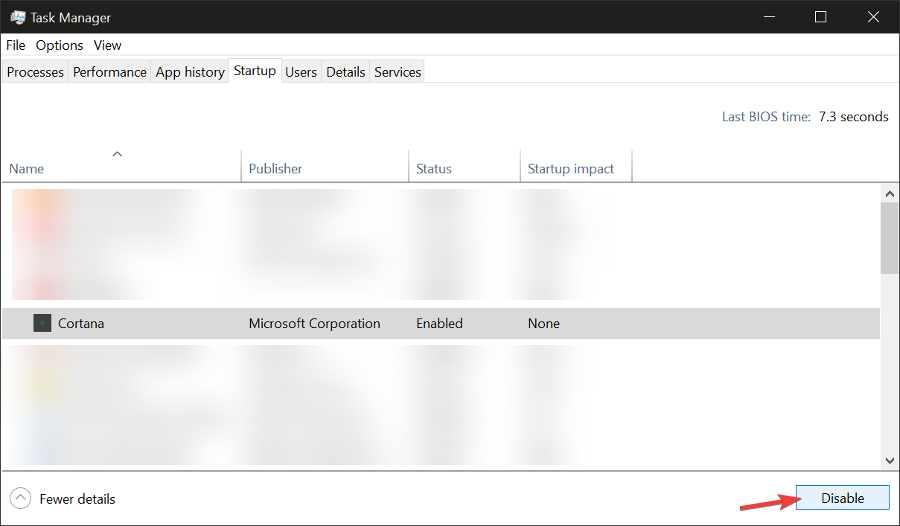Open the Options menu
This screenshot has height=526, width=900.
pos(59,45)
